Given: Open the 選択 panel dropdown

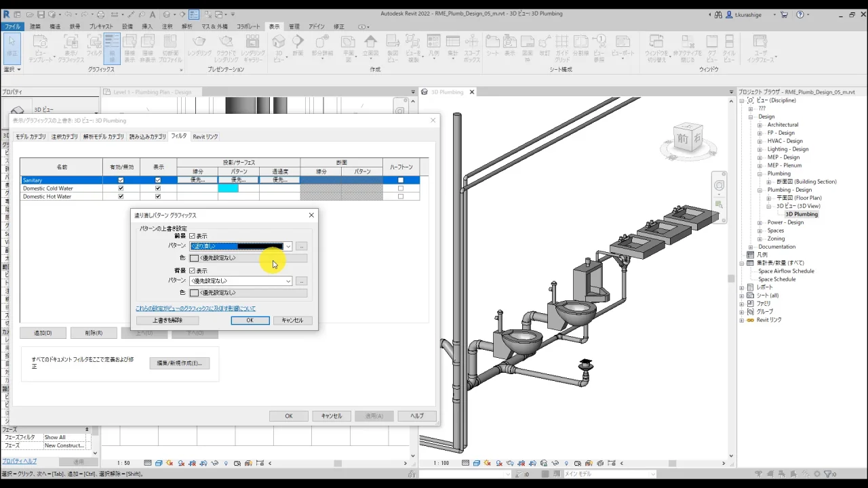Looking at the screenshot, I should (x=12, y=69).
